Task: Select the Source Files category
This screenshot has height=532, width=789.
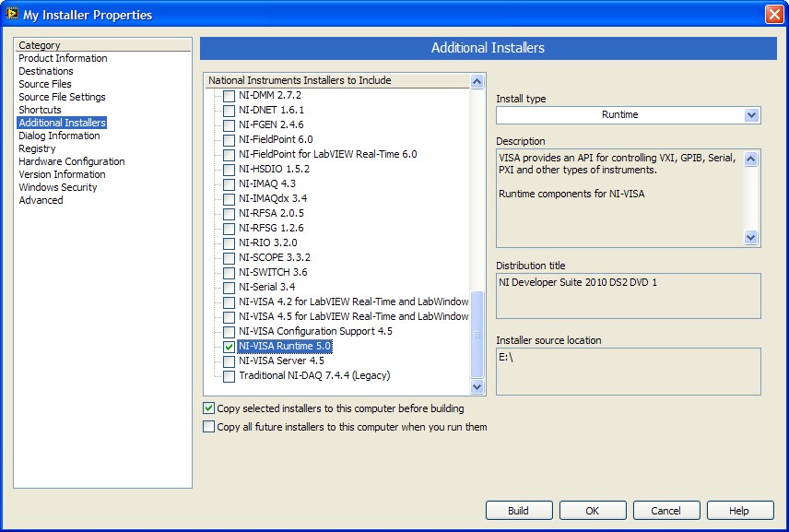Action: [45, 84]
